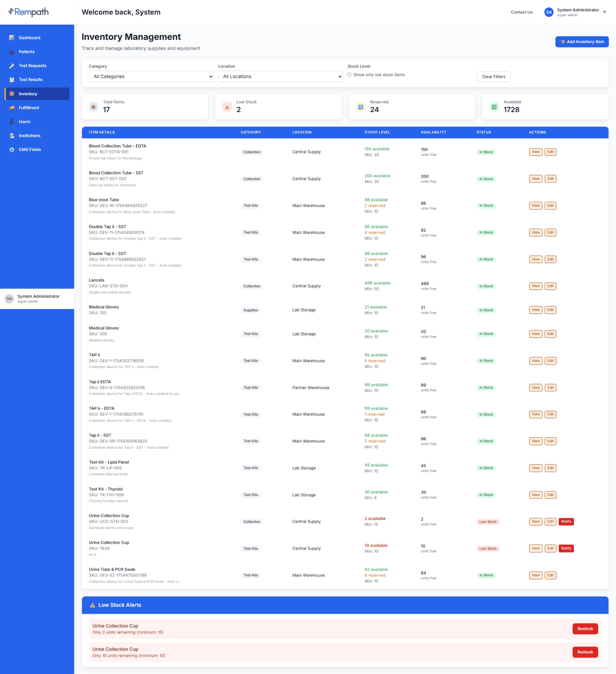Click the SA avatar in the header

(548, 12)
